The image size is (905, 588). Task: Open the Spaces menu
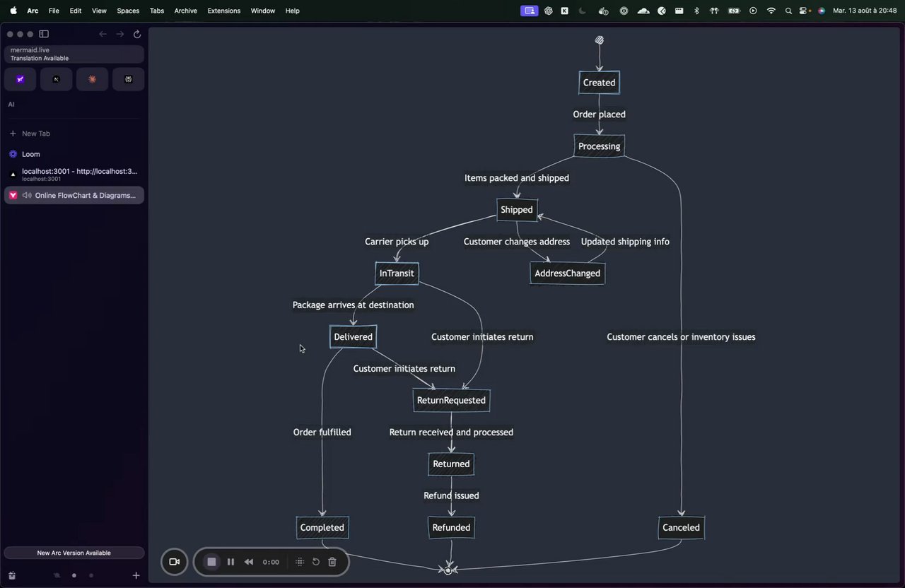point(128,11)
